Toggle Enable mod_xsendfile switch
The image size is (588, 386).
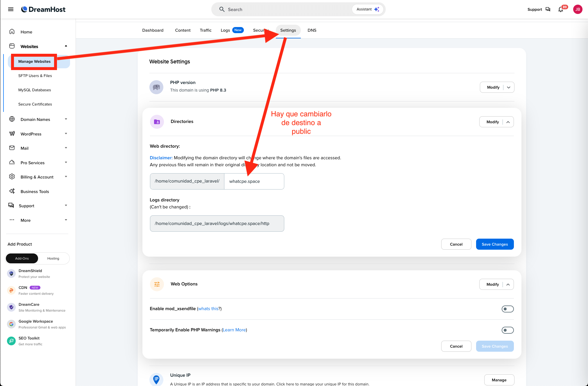coord(507,309)
